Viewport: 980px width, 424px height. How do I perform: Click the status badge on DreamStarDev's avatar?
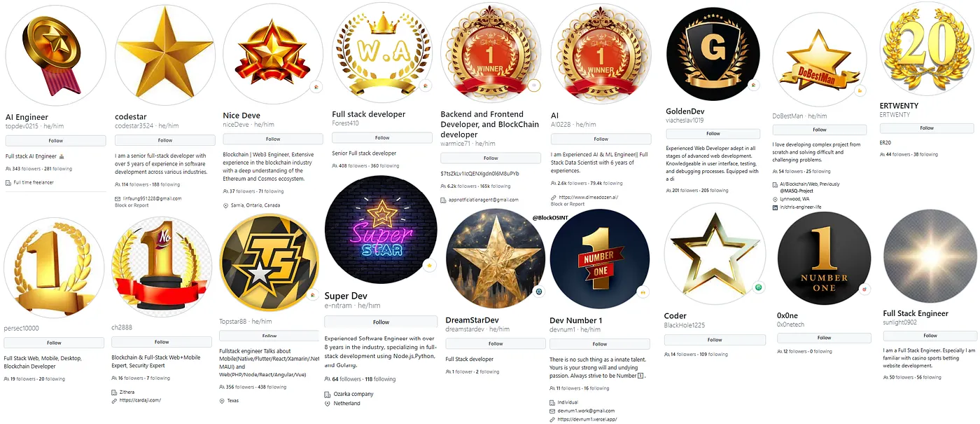pyautogui.click(x=538, y=292)
